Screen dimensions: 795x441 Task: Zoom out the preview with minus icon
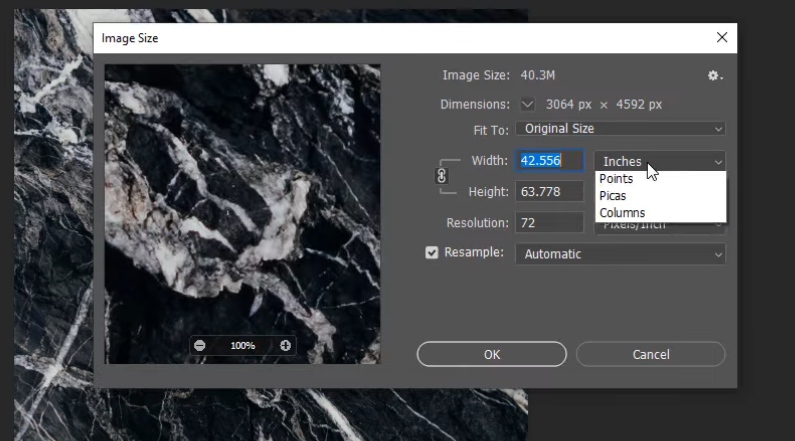(200, 345)
